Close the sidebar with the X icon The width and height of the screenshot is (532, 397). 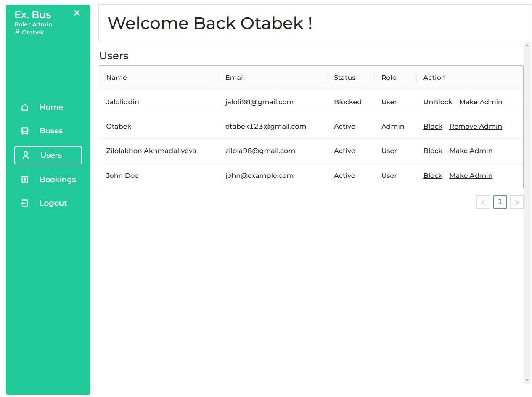[x=77, y=13]
